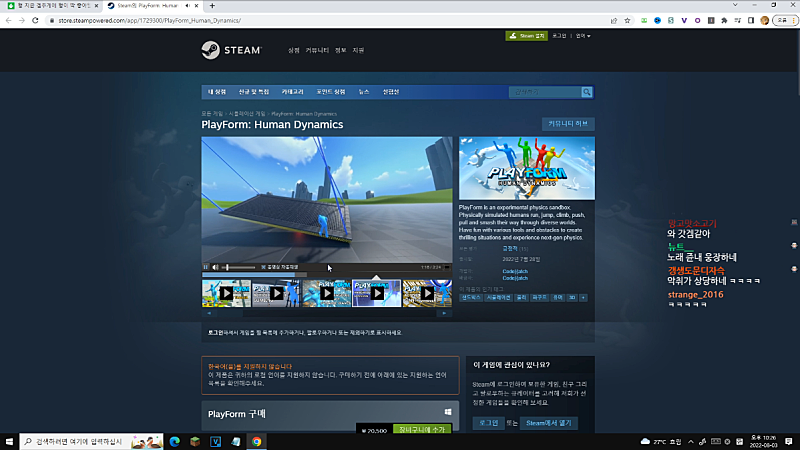800x450 pixels.
Task: Mute the trailer with the speaker icon
Action: click(215, 267)
